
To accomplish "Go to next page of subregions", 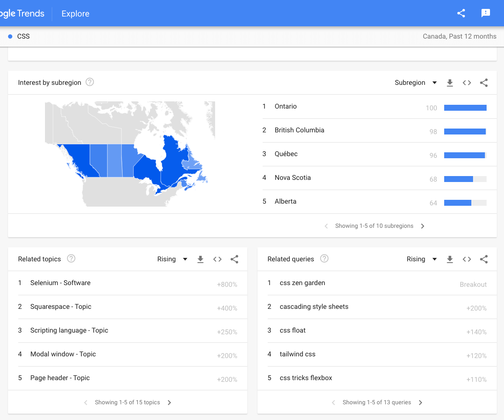I will [x=423, y=226].
